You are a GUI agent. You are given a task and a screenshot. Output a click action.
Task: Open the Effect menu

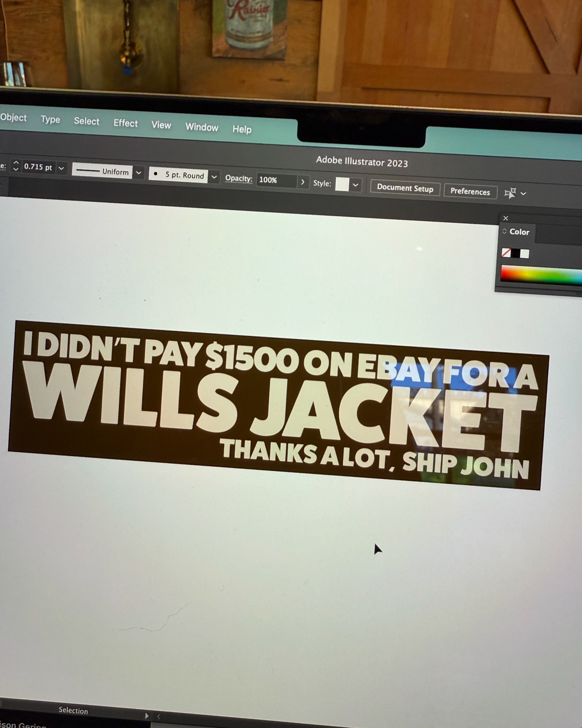coord(125,123)
